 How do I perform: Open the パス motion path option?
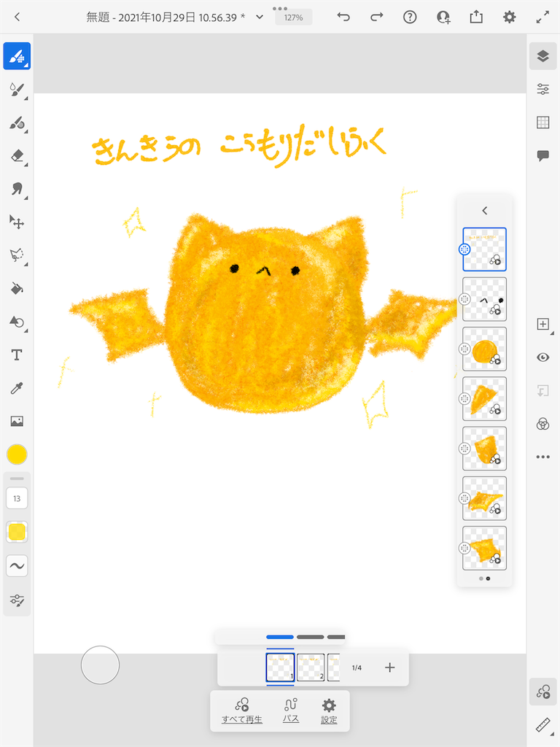click(290, 711)
